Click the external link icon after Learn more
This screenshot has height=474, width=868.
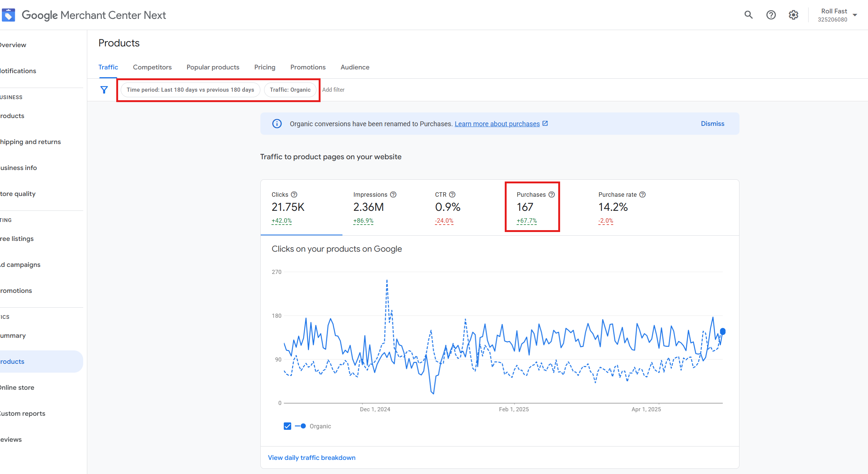pos(545,123)
